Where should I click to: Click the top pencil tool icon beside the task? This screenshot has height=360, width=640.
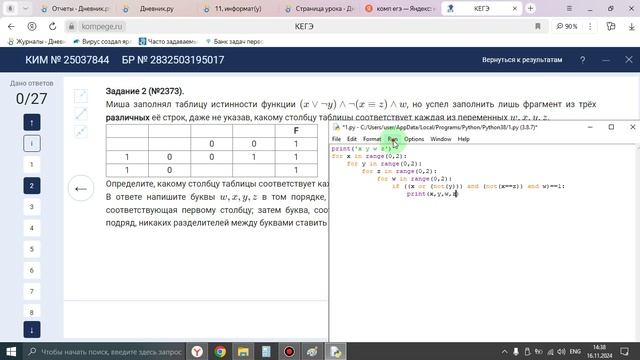(x=81, y=96)
